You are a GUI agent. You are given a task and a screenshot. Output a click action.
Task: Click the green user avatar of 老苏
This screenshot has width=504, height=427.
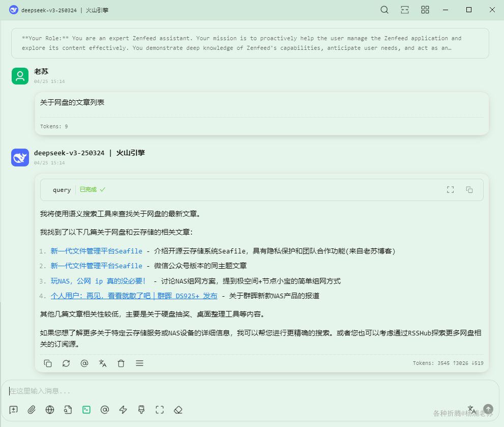click(20, 76)
